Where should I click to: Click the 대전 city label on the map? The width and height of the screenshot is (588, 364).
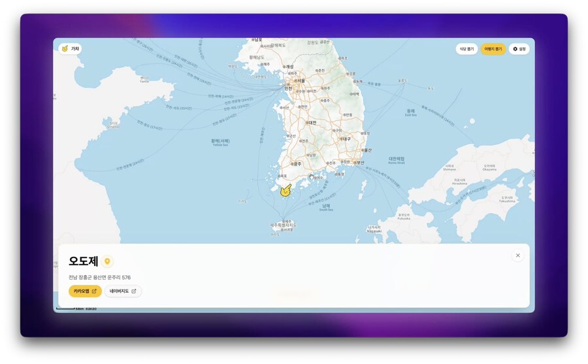click(x=311, y=123)
